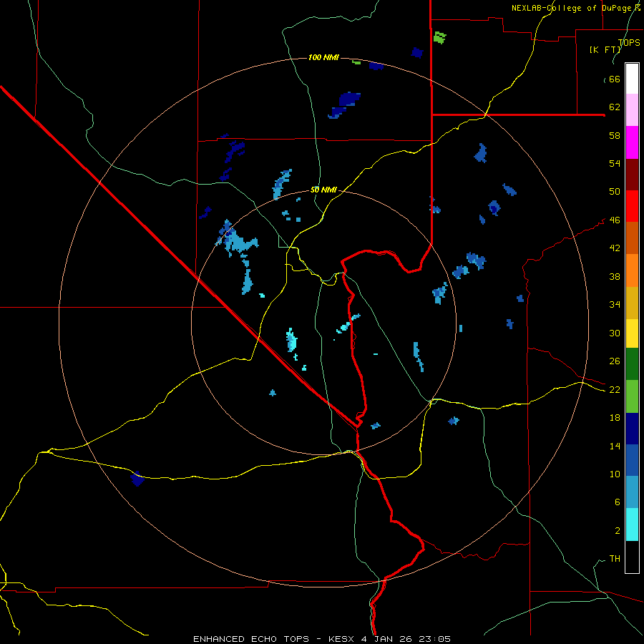644x644 pixels.
Task: Pick the gold-colored legend swatch
Action: (x=632, y=303)
